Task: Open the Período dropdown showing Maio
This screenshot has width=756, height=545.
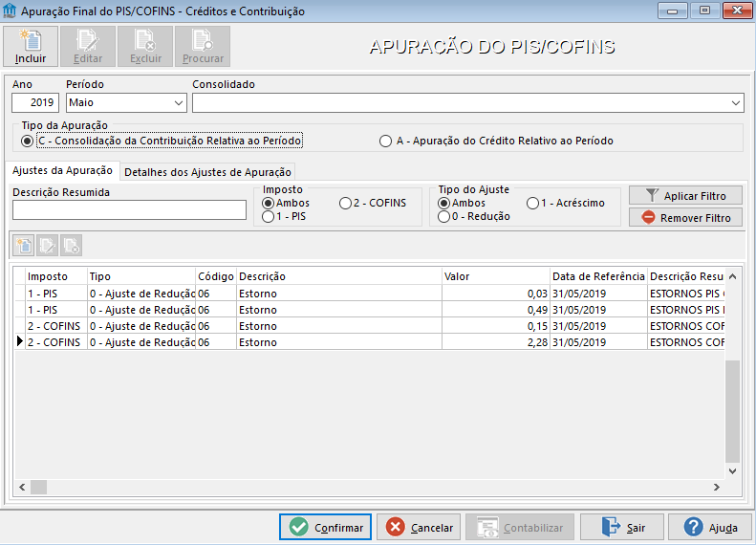Action: pos(126,102)
